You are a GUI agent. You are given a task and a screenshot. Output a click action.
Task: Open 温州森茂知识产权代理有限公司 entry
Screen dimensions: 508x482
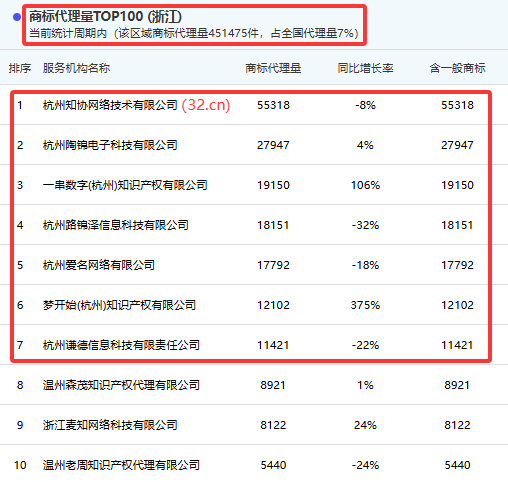tap(121, 385)
